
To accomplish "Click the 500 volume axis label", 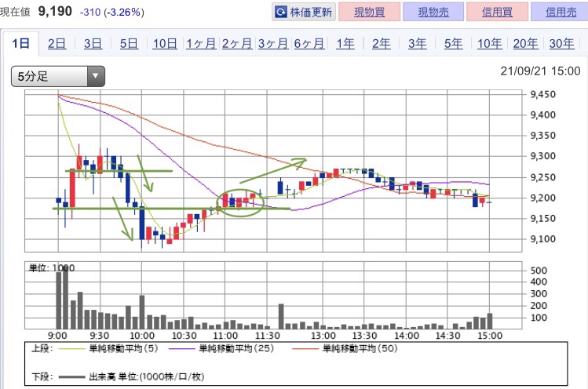I will pyautogui.click(x=539, y=271).
